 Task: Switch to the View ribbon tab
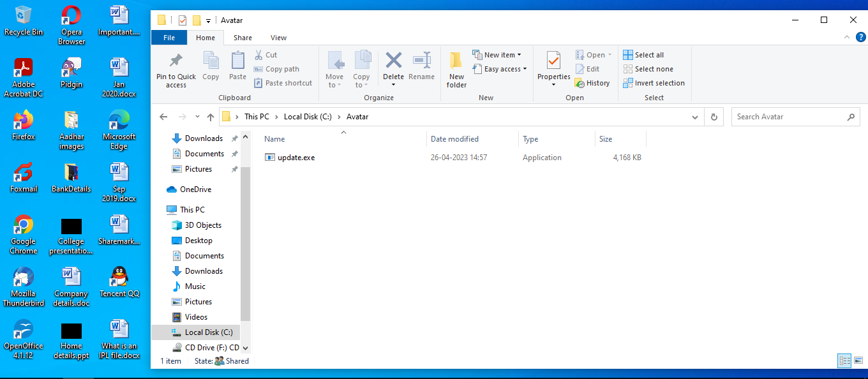point(278,37)
